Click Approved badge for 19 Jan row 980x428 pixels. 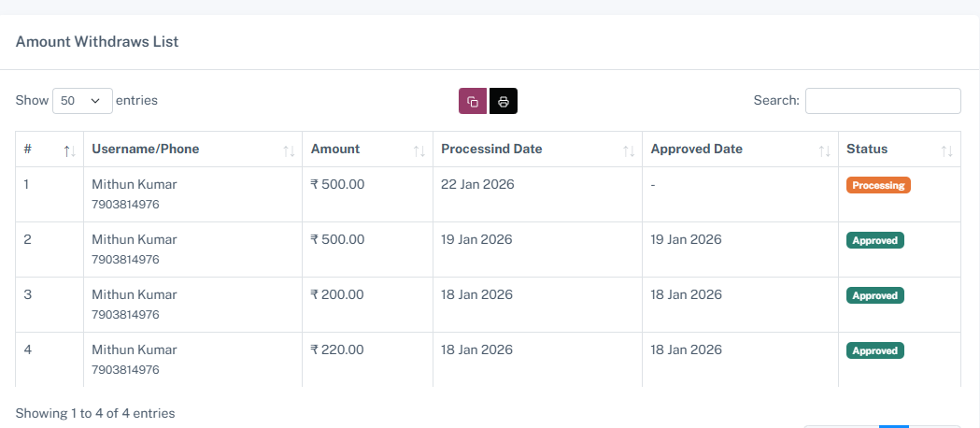[x=875, y=240]
